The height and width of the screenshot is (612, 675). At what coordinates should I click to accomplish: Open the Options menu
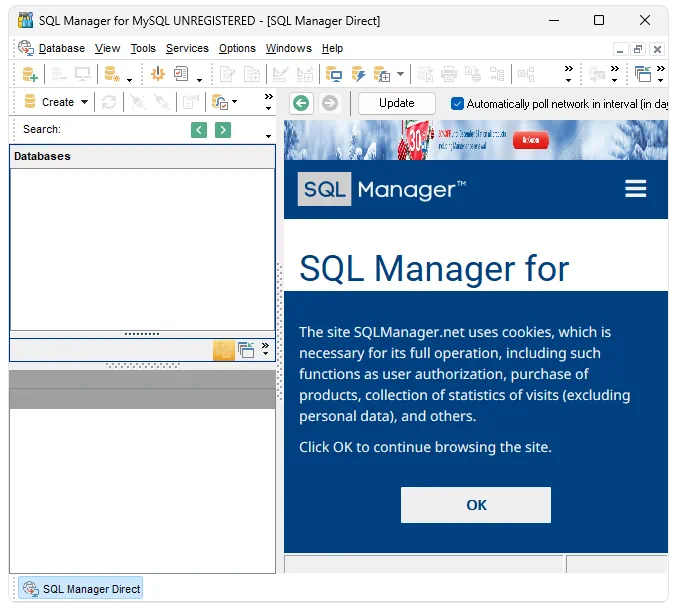(237, 48)
